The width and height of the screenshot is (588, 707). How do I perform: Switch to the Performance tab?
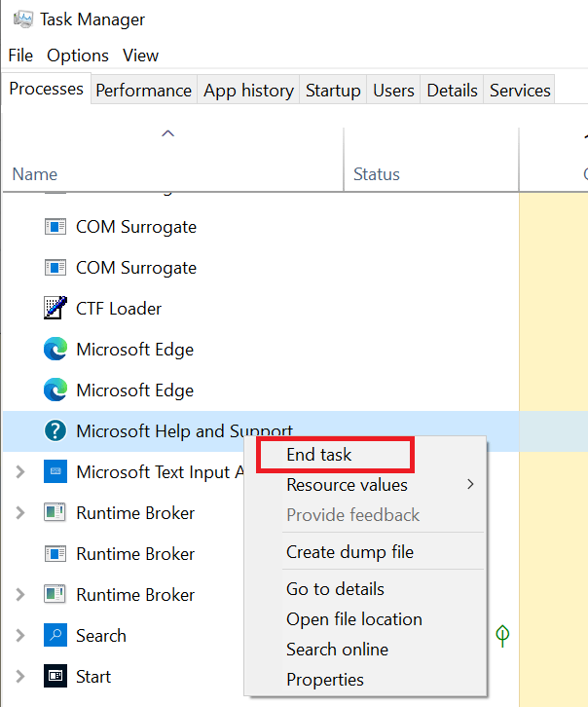tap(144, 91)
